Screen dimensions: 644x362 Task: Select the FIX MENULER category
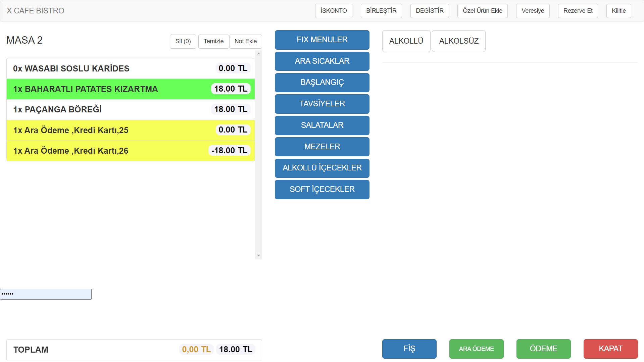[322, 40]
